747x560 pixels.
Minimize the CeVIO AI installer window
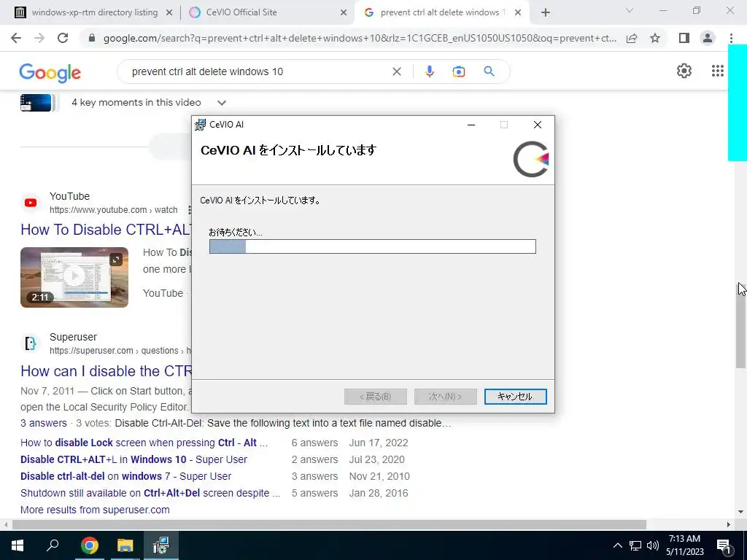pos(471,125)
